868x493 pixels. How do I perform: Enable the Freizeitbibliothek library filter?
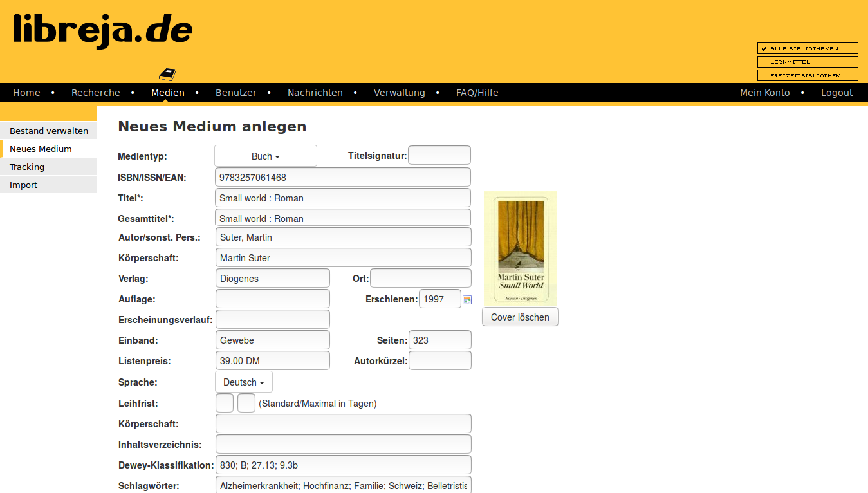point(807,75)
